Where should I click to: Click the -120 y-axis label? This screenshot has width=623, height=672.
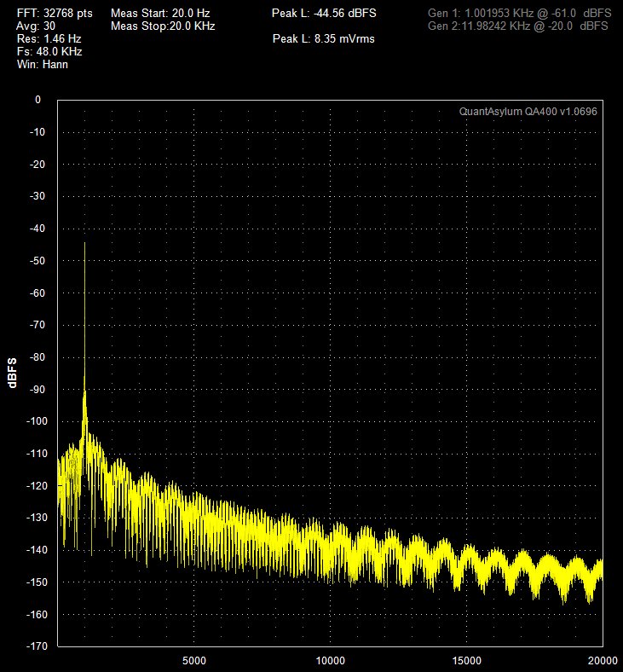37,485
